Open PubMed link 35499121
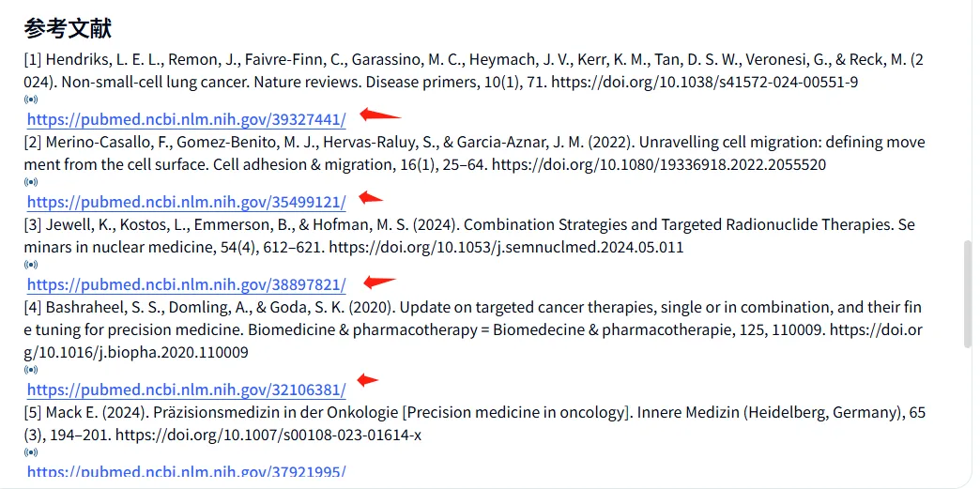Viewport: 980px width, 489px height. point(186,202)
